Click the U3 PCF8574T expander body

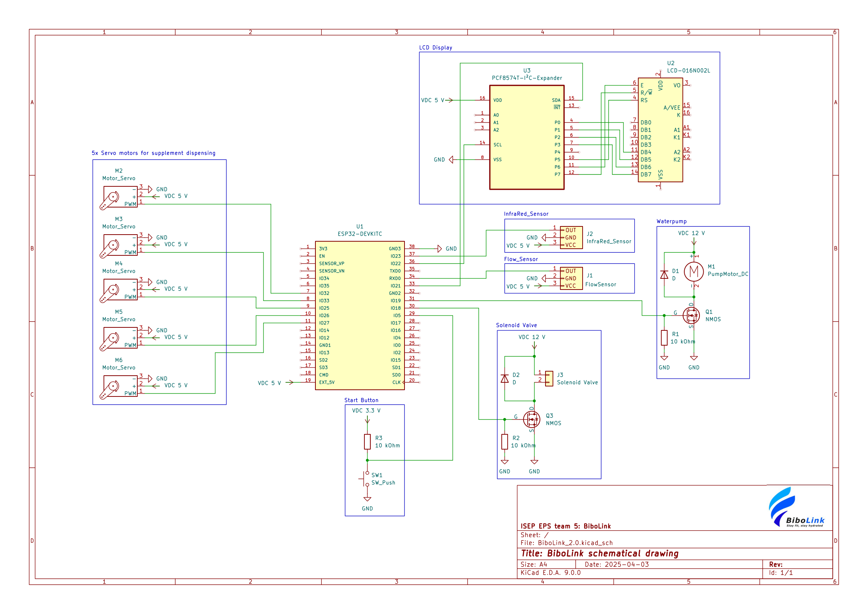point(527,137)
